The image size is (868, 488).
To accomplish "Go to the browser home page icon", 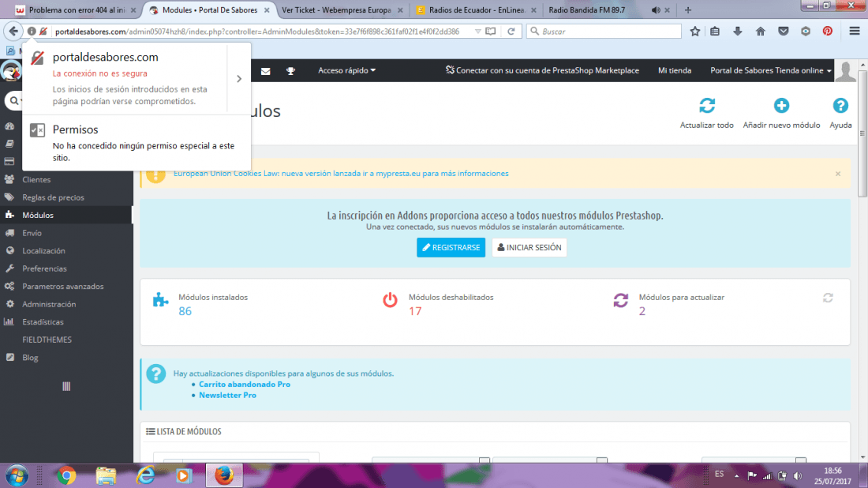I will [x=760, y=32].
